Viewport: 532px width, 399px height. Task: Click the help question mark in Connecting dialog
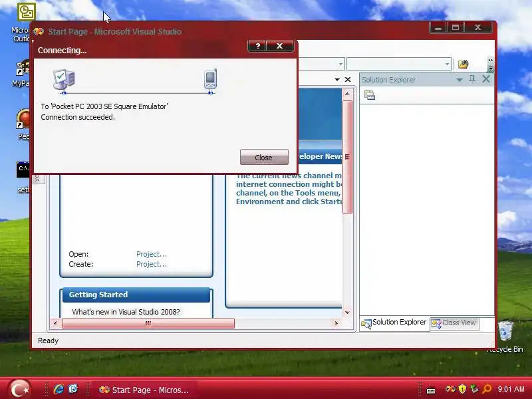pyautogui.click(x=257, y=46)
